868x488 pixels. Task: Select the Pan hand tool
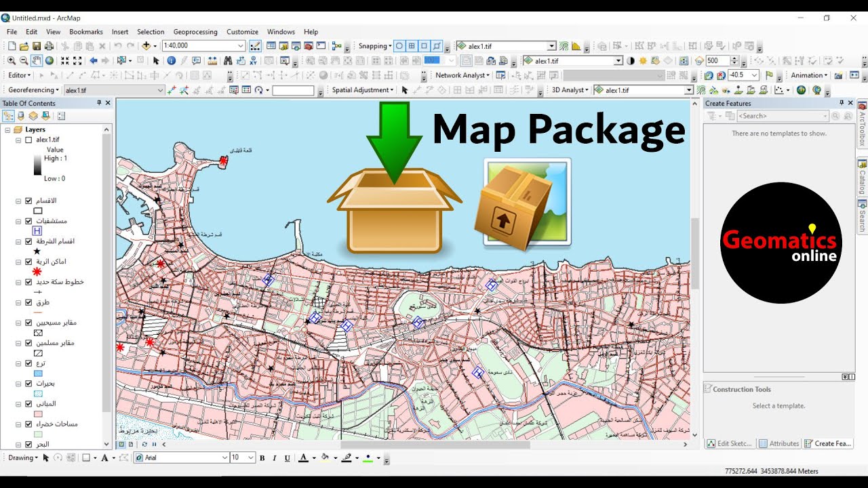click(36, 60)
